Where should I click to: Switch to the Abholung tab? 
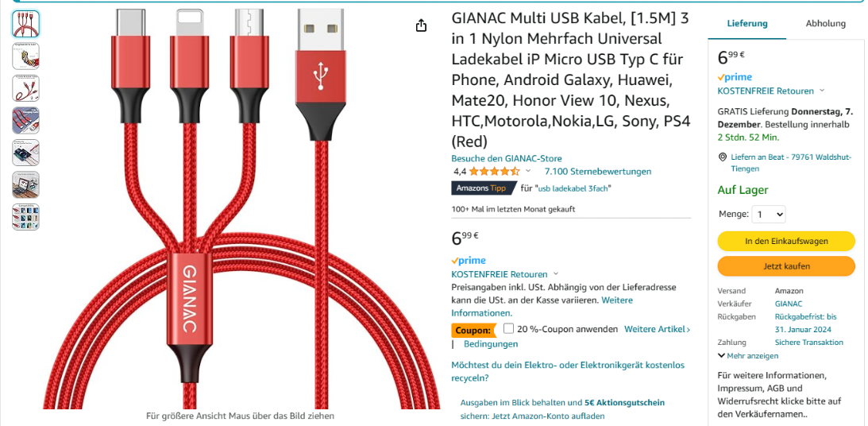click(825, 23)
